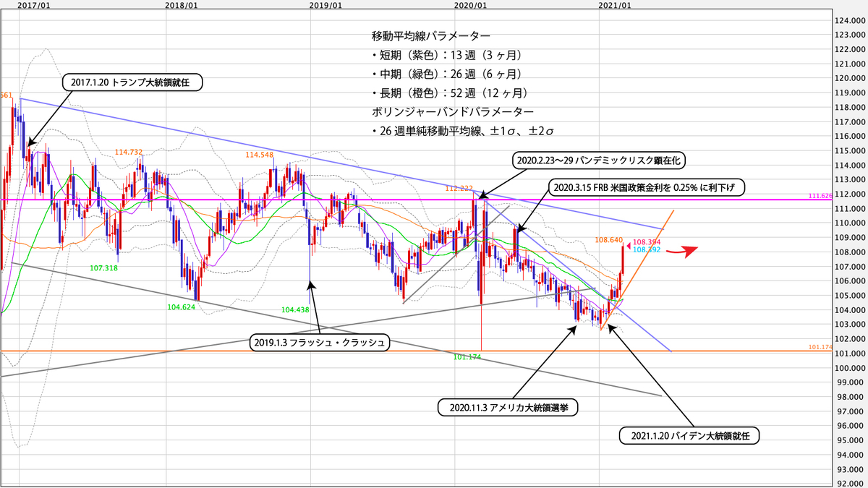Click the ボリンジャーバンドパラメーター heading text
868x488 pixels.
point(453,112)
